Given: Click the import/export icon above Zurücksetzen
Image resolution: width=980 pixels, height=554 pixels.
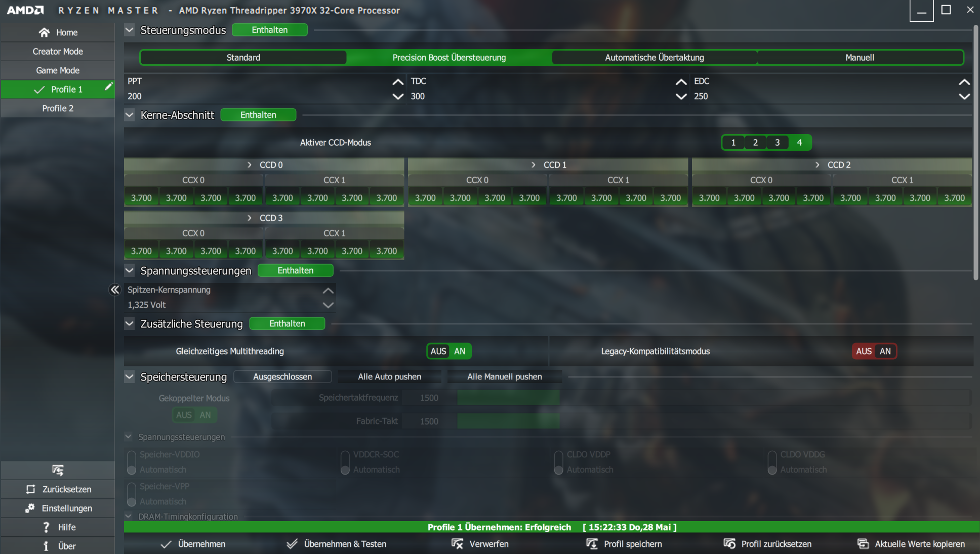Looking at the screenshot, I should point(58,470).
